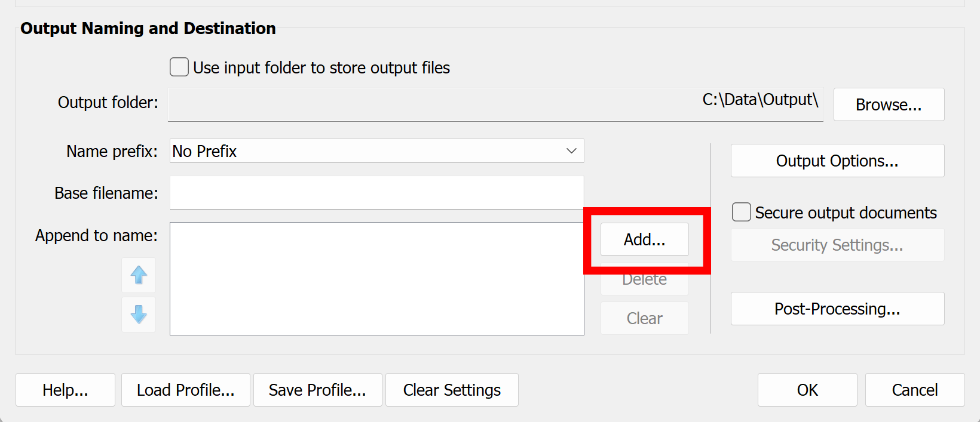This screenshot has width=980, height=422.
Task: Open Security Settings
Action: click(837, 245)
